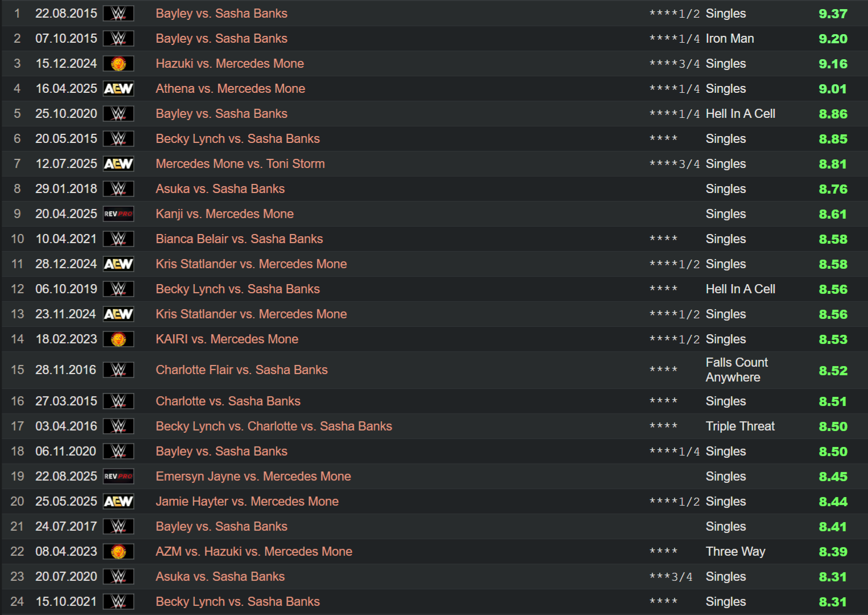Click the 'Iron Man' match type
Screen dimensions: 868x615
click(730, 39)
